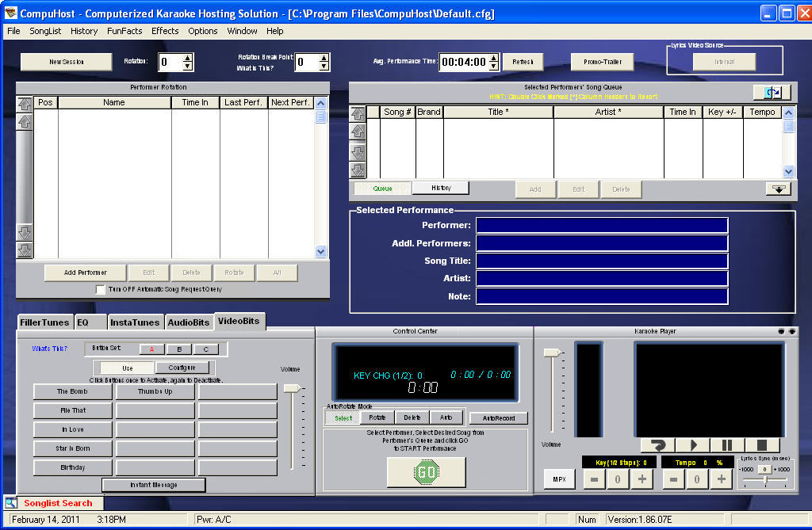Click the restart arrow icon in Karaoke Player
Image resolution: width=812 pixels, height=530 pixels.
point(657,445)
